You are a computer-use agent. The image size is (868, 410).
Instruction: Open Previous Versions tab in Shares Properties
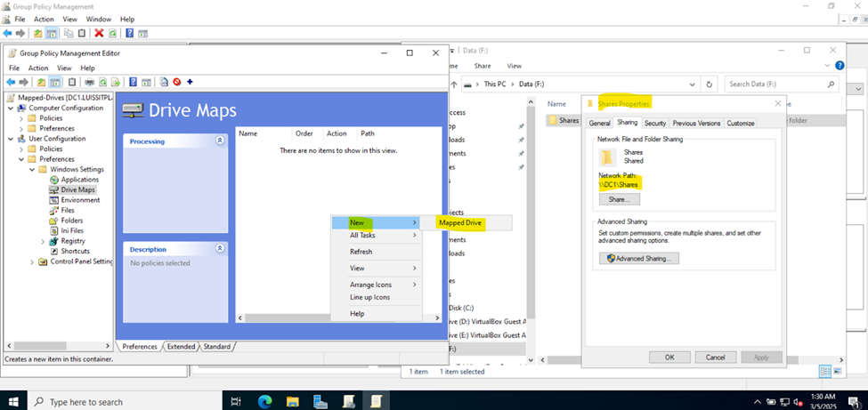coord(696,124)
